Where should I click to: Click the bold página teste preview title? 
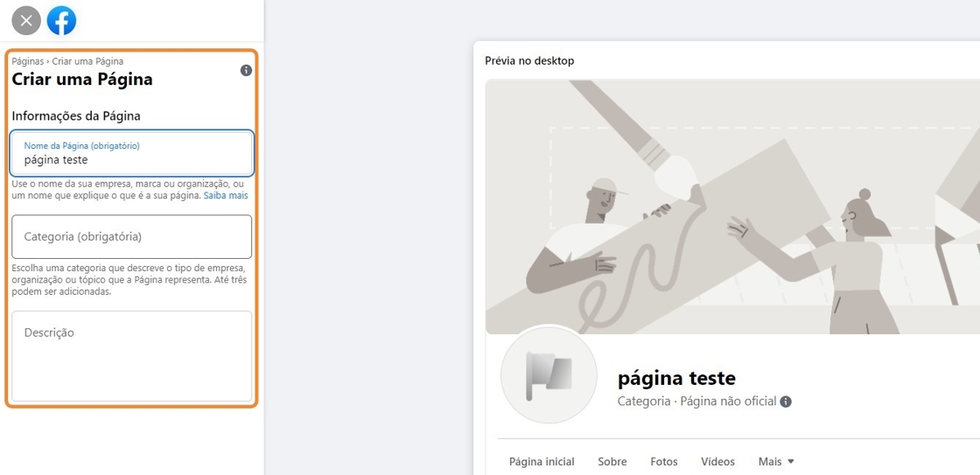pos(676,378)
